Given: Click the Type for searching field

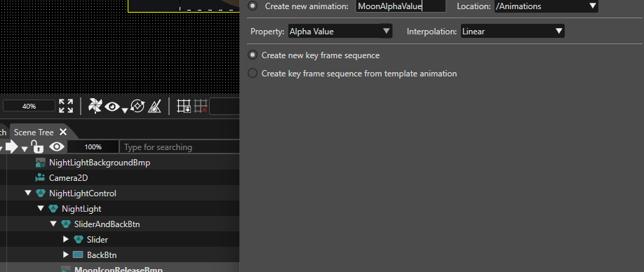Looking at the screenshot, I should (x=179, y=147).
